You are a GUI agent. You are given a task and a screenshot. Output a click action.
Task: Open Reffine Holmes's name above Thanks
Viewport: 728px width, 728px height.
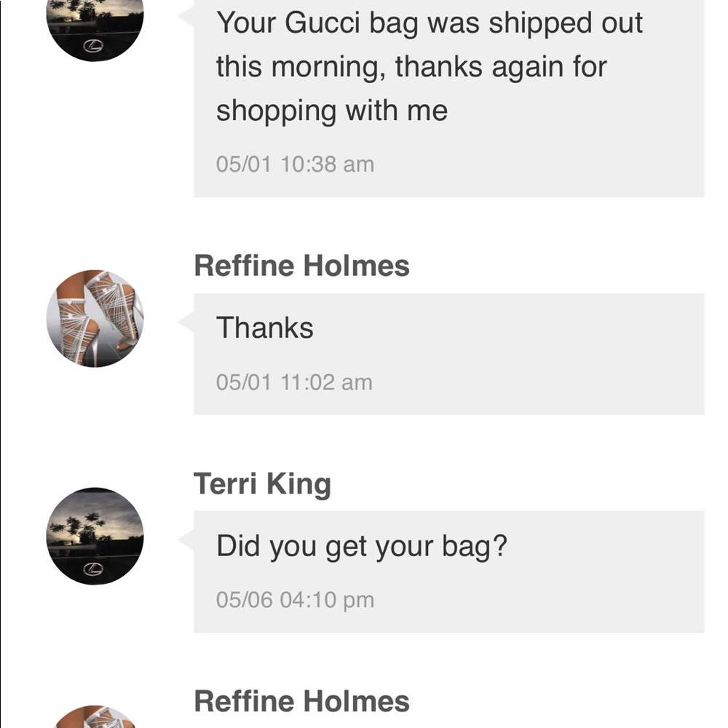(x=302, y=265)
